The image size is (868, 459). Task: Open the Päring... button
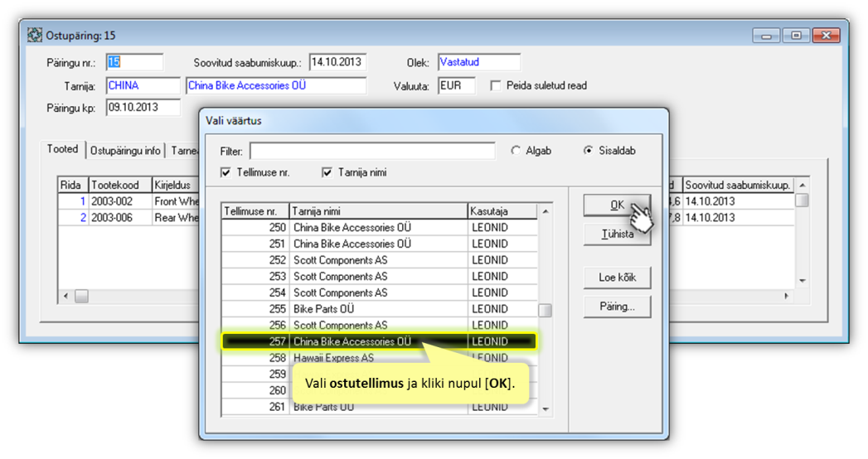coord(617,307)
